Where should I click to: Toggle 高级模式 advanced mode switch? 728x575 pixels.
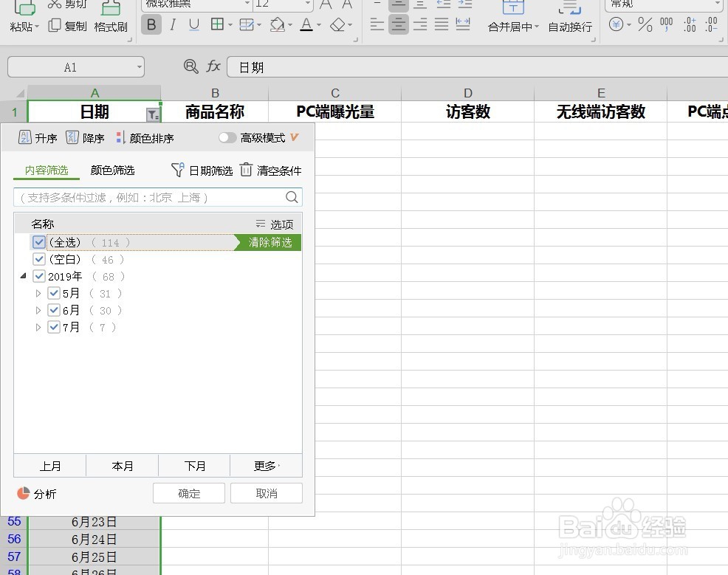(227, 137)
